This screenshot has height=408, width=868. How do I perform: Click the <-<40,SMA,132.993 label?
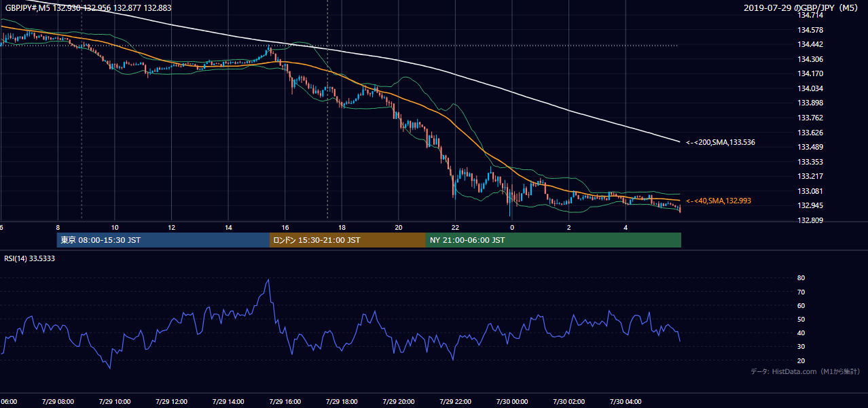[719, 201]
